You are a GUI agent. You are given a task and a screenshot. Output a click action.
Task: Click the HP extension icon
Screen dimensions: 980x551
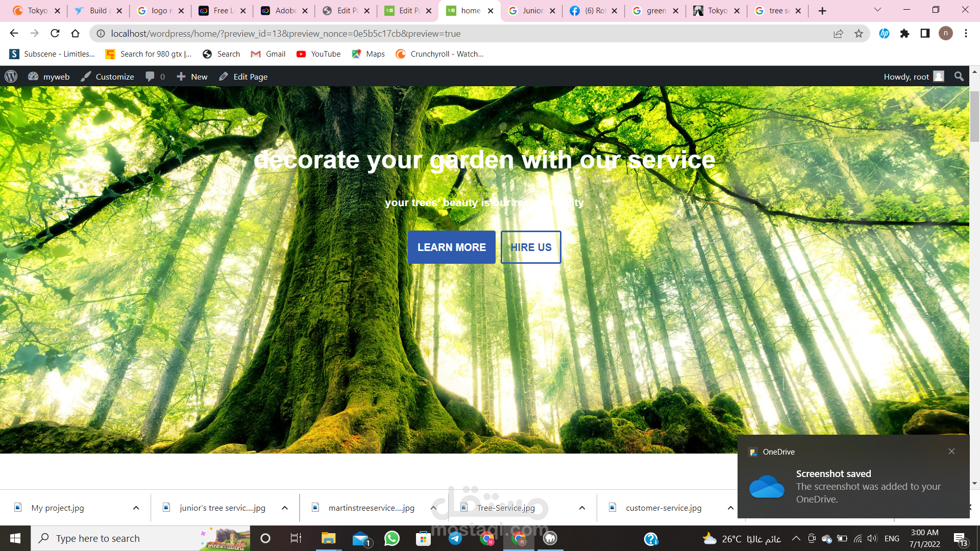coord(884,34)
